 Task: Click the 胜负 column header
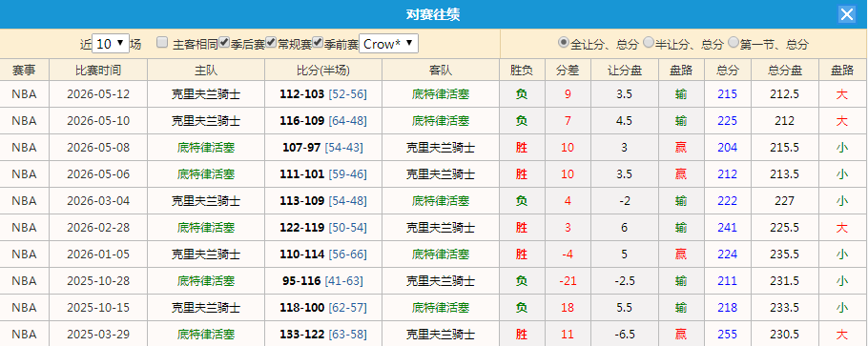click(522, 71)
